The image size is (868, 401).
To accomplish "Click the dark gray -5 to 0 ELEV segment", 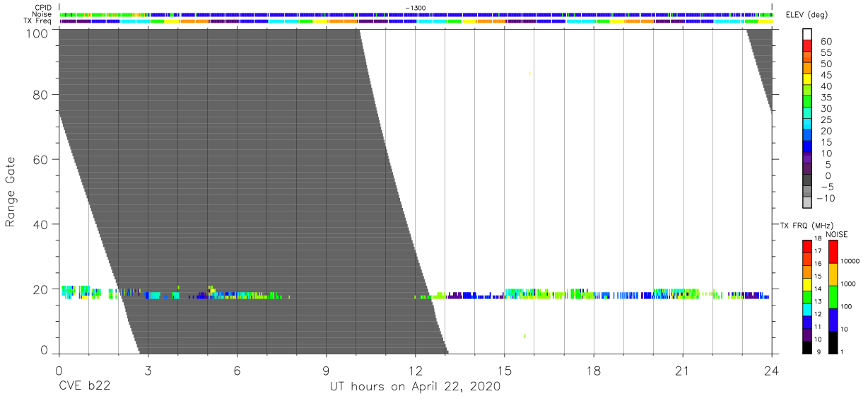I will (808, 181).
